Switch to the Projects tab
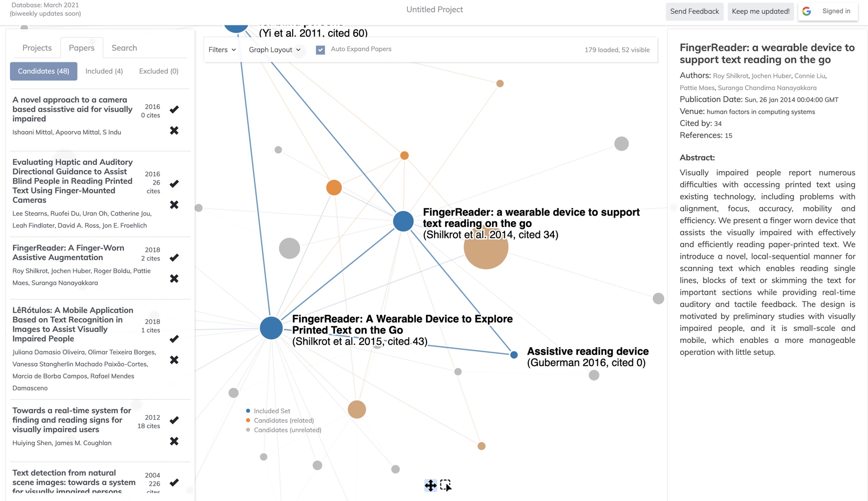 37,48
